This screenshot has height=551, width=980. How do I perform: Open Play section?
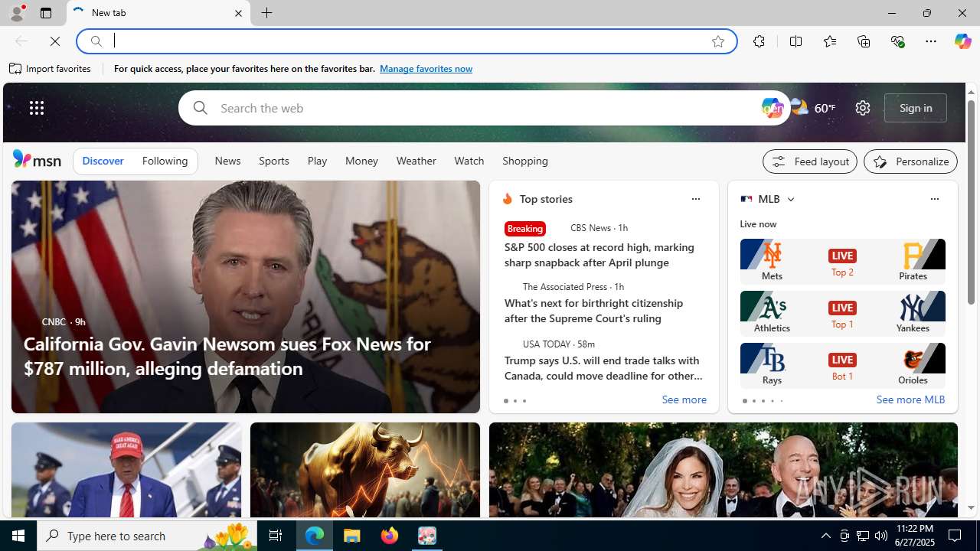[317, 161]
